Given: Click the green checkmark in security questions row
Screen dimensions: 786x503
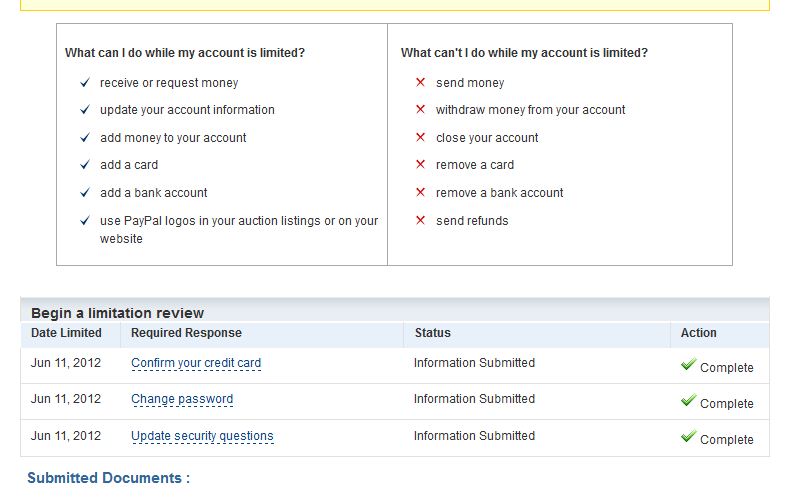Looking at the screenshot, I should click(688, 436).
